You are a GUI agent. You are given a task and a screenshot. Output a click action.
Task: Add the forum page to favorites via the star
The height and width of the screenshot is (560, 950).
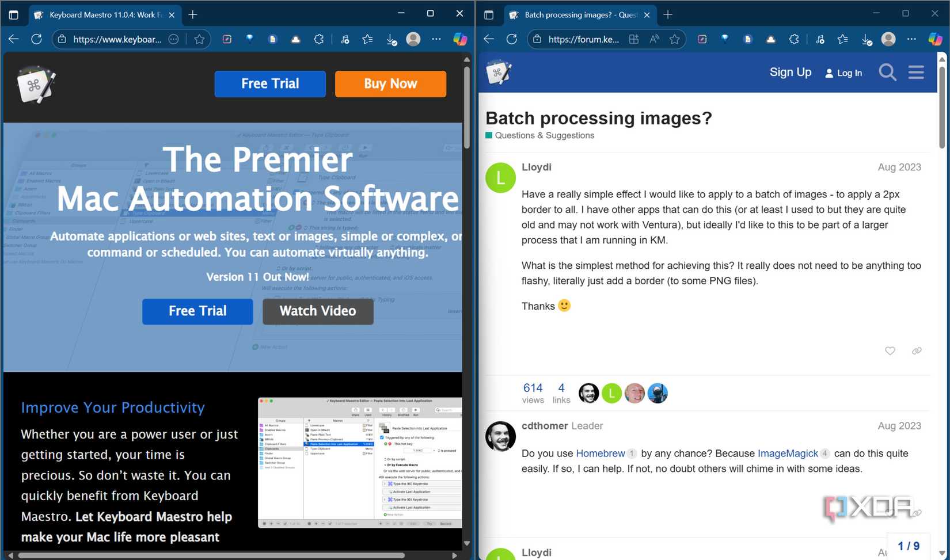pos(674,39)
